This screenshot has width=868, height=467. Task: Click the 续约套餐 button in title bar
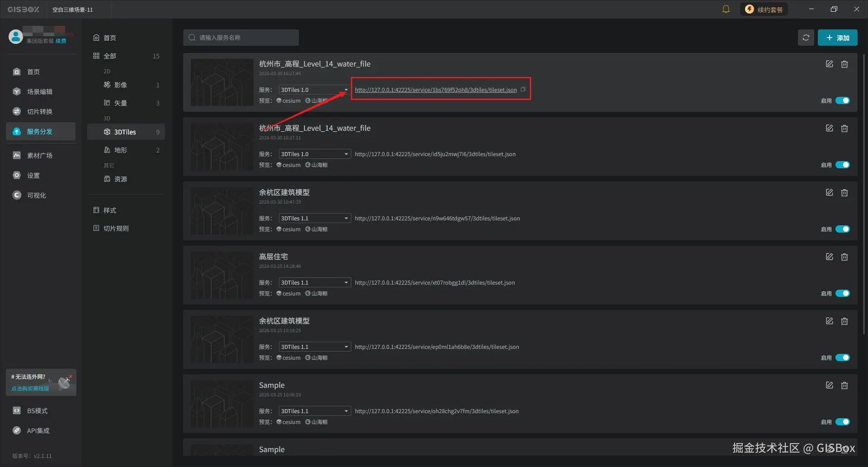point(764,9)
